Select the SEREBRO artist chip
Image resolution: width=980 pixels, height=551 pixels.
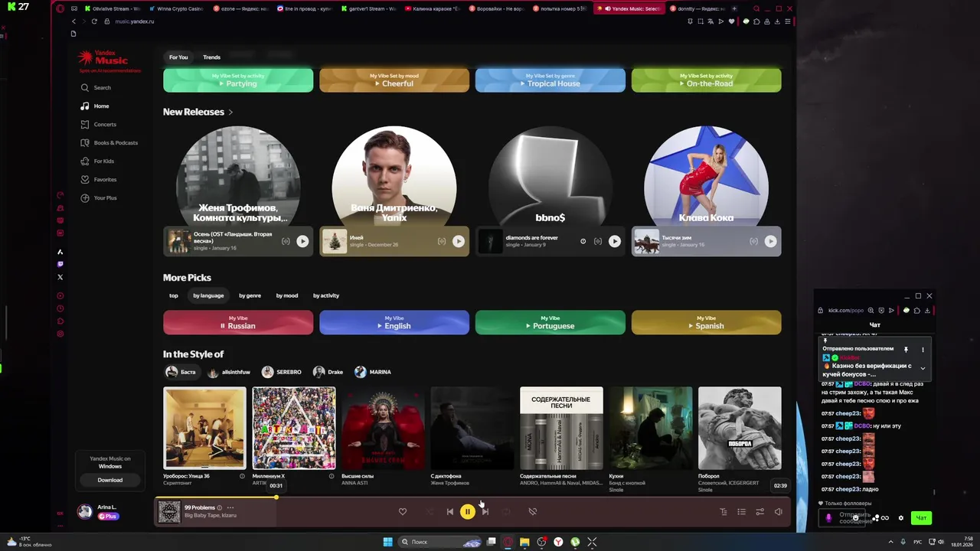tap(282, 372)
